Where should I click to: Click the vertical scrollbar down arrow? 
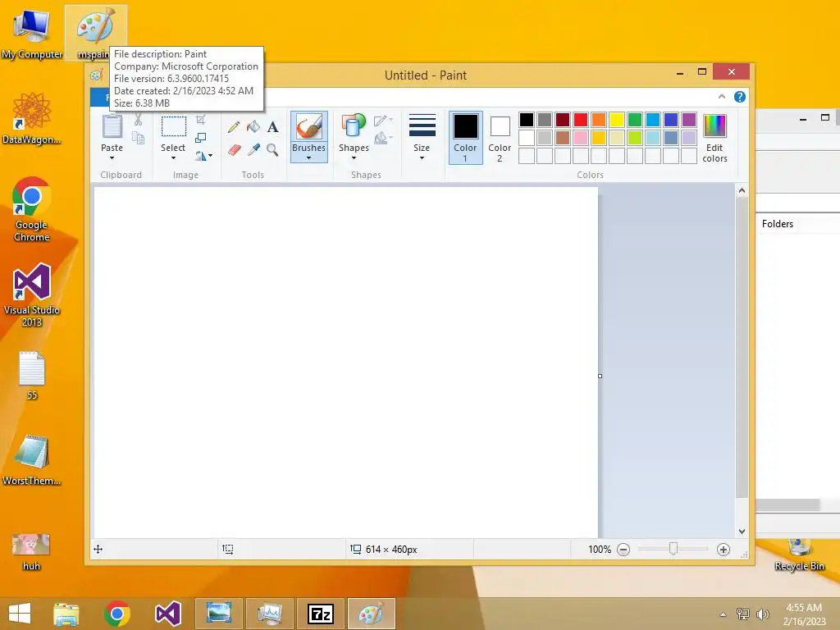point(742,532)
